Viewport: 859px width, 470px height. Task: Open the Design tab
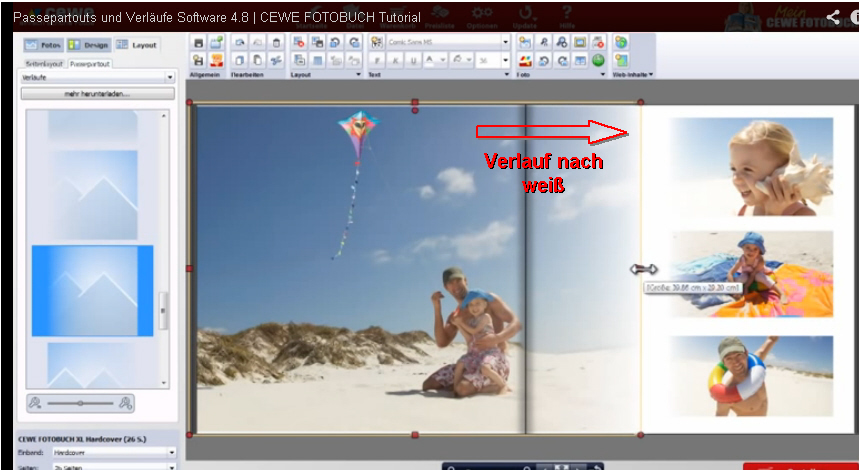click(89, 45)
